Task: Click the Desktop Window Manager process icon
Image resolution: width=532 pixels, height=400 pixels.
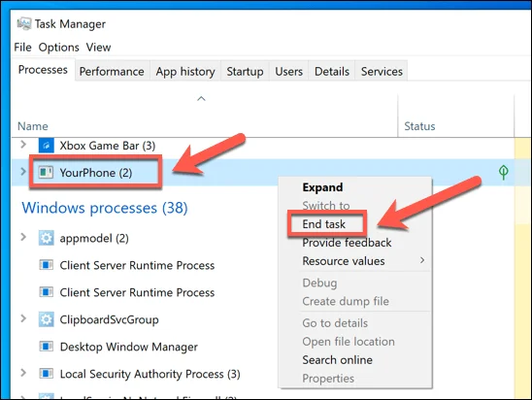Action: [47, 347]
